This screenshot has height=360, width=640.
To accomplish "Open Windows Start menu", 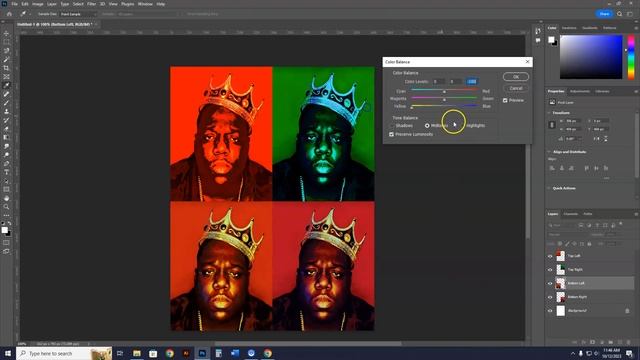I will (8, 353).
